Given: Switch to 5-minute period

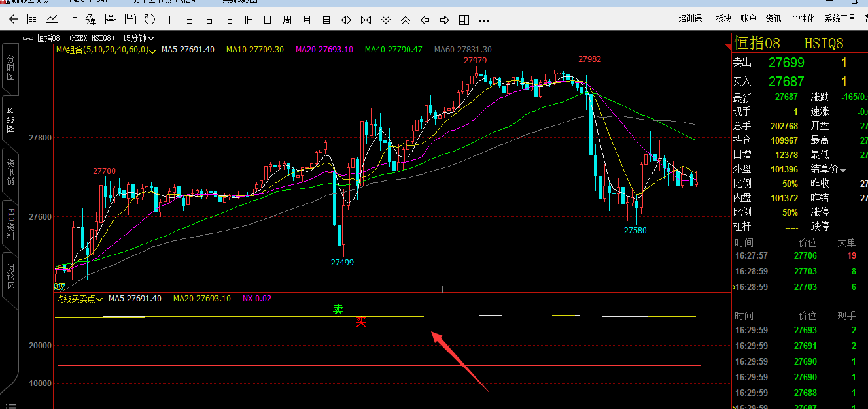Looking at the screenshot, I should [x=209, y=20].
